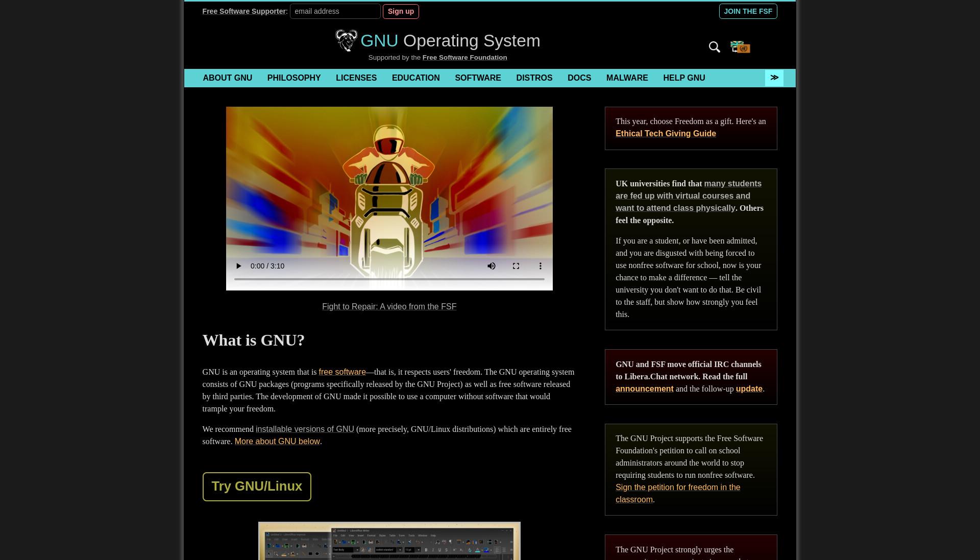Open PHILOSOPHY menu item

294,78
